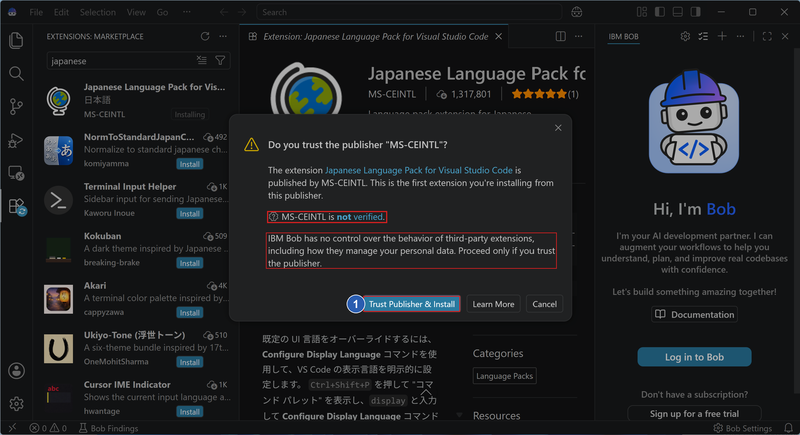Expand the hidden menu bar items
Screen dimensions: 800x435
coord(187,12)
